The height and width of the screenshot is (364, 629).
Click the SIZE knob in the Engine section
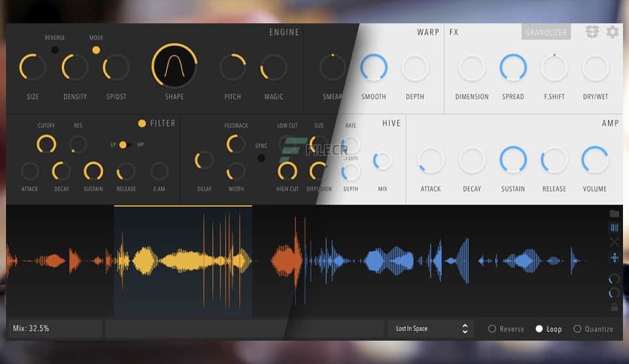(32, 68)
